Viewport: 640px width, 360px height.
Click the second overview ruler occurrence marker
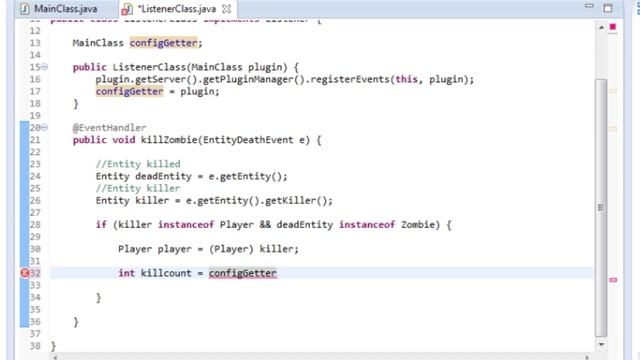[x=613, y=129]
